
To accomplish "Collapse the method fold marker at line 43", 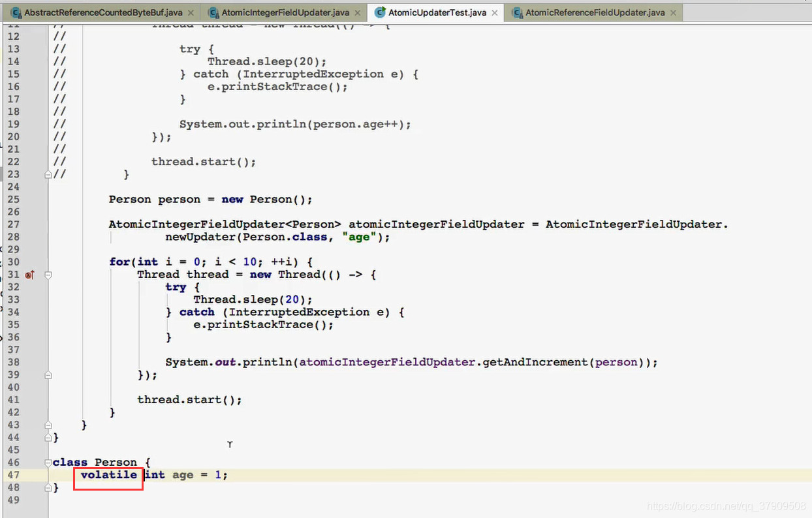I will click(x=47, y=424).
